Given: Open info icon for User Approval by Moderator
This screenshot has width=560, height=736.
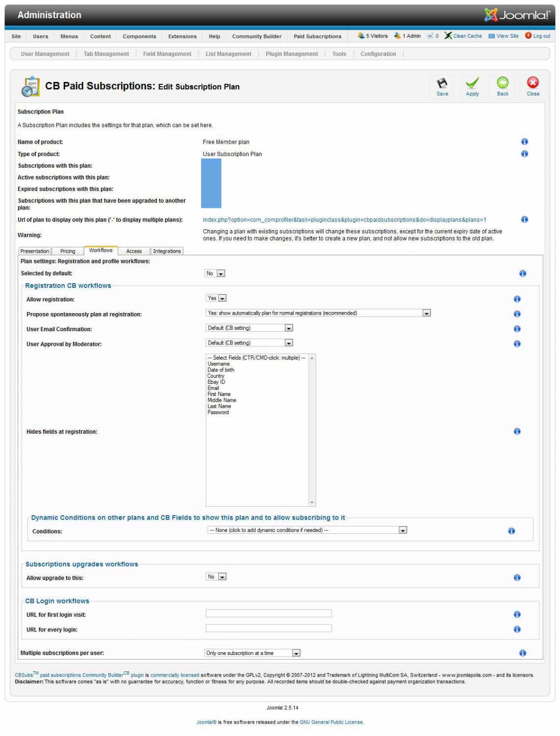Looking at the screenshot, I should [x=517, y=343].
